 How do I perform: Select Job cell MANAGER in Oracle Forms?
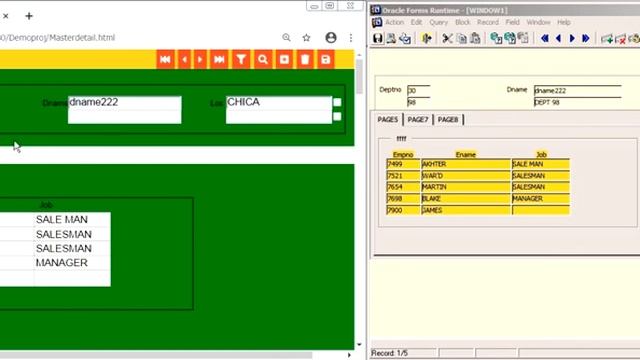[540, 198]
